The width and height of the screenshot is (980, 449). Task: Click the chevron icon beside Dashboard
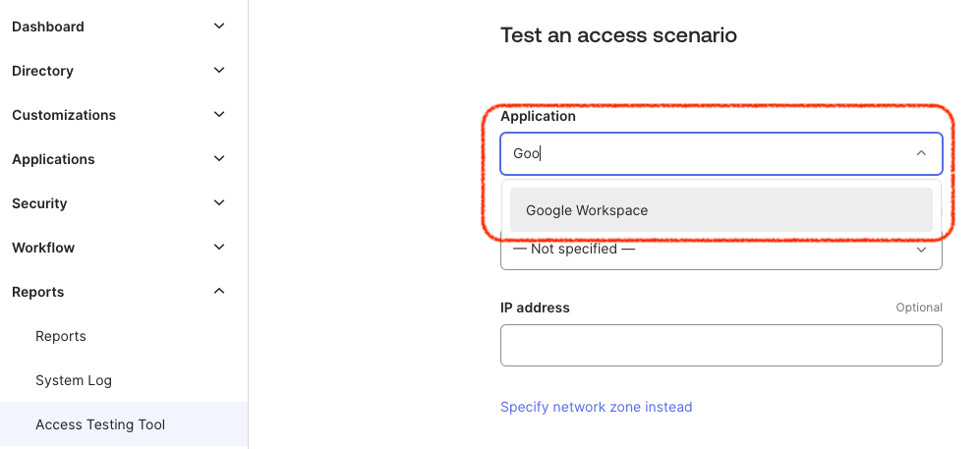click(x=219, y=27)
